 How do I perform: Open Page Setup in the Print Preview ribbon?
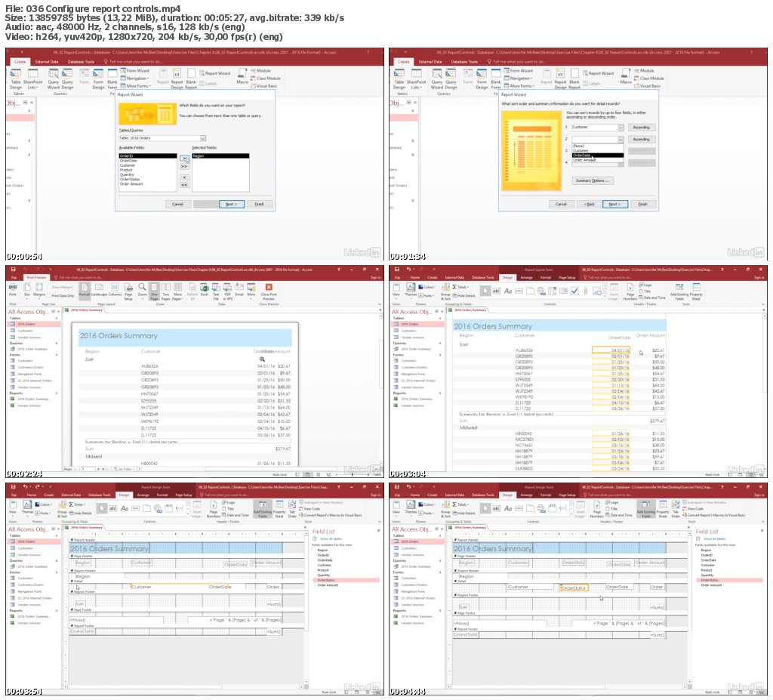point(128,291)
